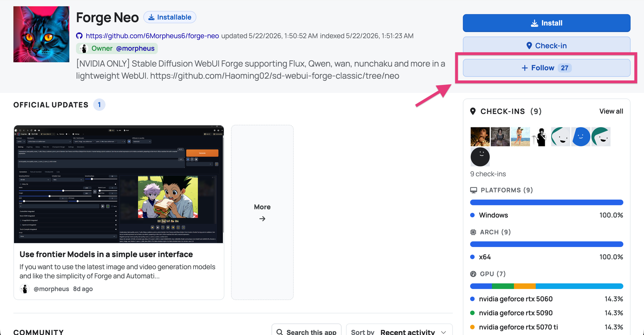Click the chip icon beside ARCH
Image resolution: width=644 pixels, height=335 pixels.
[473, 232]
